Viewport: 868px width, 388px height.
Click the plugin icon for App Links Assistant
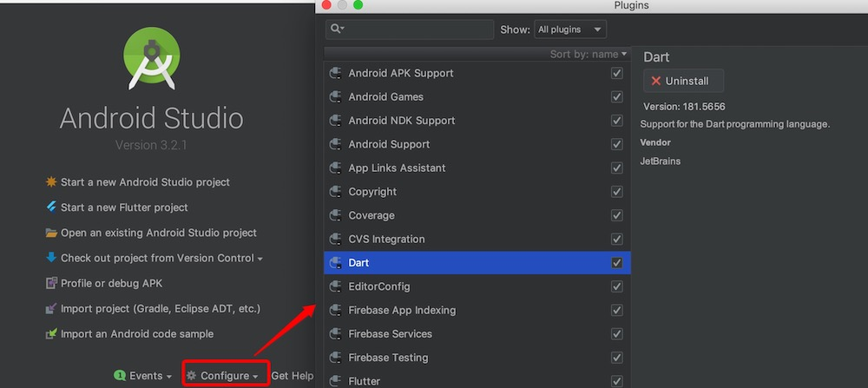click(x=335, y=168)
